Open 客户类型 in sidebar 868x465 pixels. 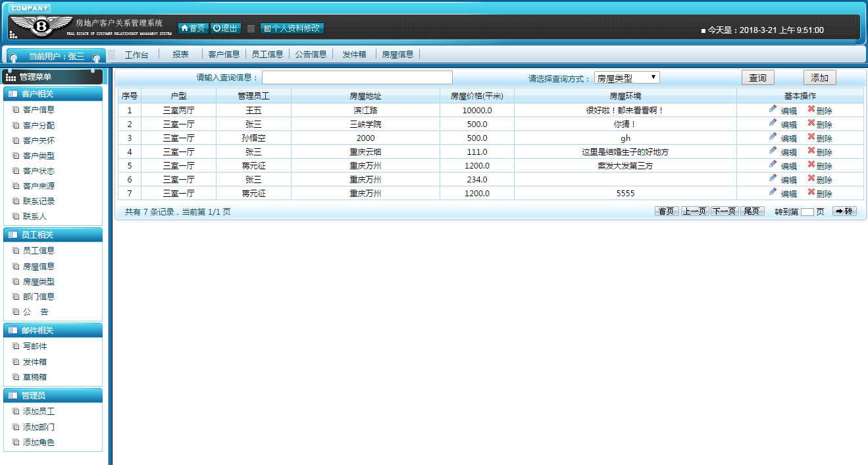coord(39,155)
